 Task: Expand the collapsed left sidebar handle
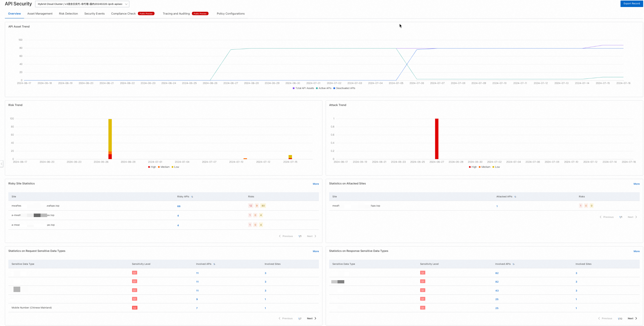2,163
